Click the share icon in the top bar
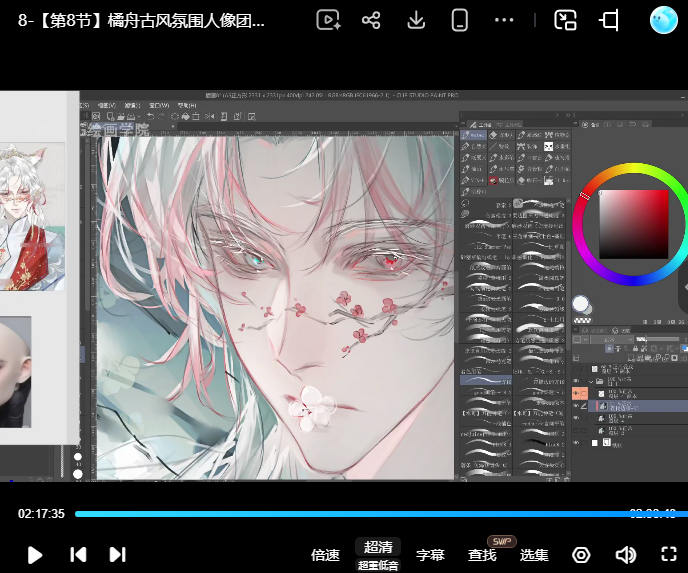 click(371, 20)
